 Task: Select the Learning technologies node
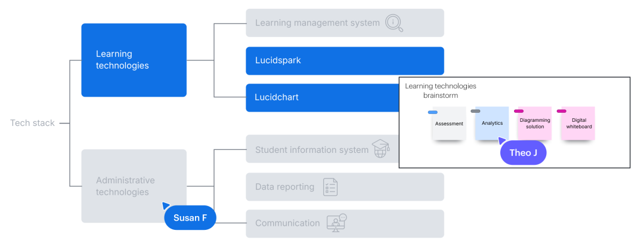(134, 60)
